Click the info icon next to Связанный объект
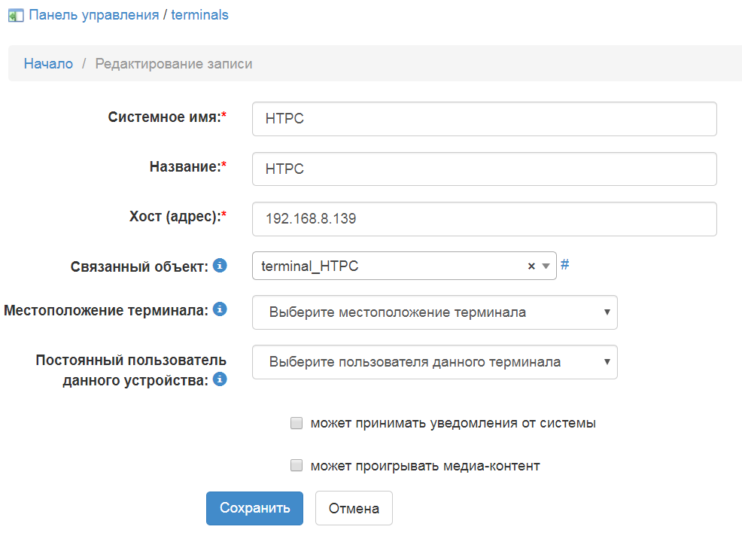The image size is (742, 560). point(219,266)
